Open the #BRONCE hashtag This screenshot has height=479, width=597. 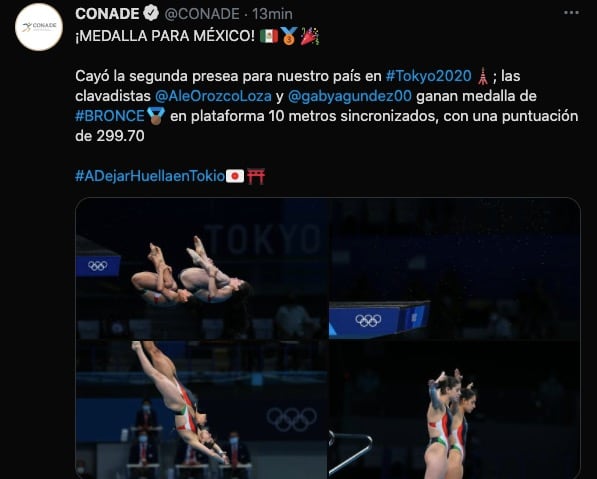[110, 116]
